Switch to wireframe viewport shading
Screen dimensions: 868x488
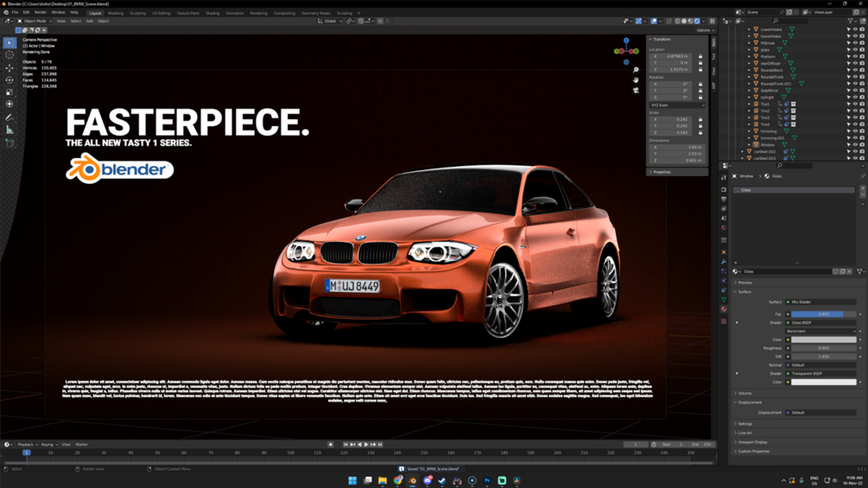click(677, 21)
